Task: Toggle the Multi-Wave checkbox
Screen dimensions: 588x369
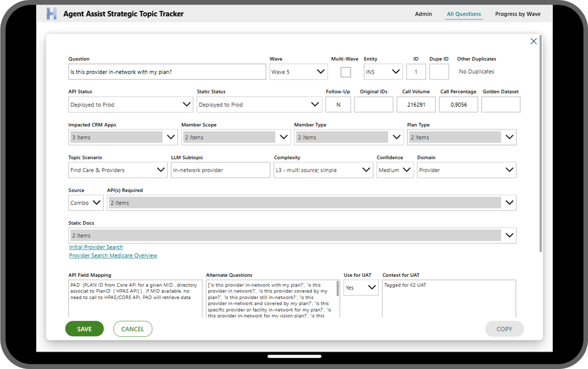Action: coord(346,72)
